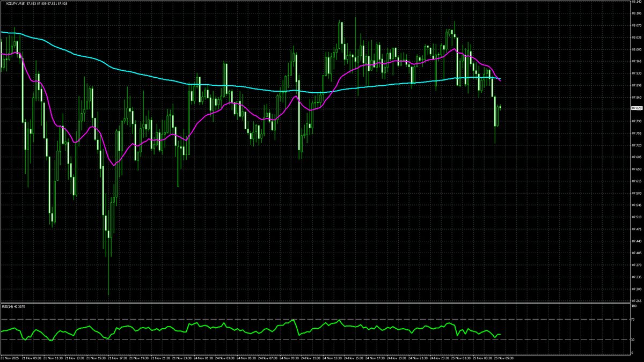Image resolution: width=644 pixels, height=362 pixels.
Task: Click time axis label 25 Nov 03:30
Action: 484,358
